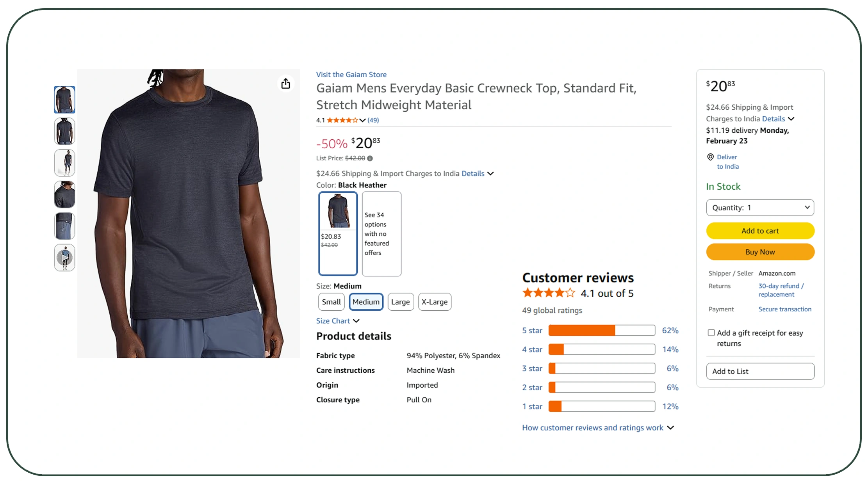The height and width of the screenshot is (484, 868).
Task: Click the Add to cart button
Action: point(760,231)
